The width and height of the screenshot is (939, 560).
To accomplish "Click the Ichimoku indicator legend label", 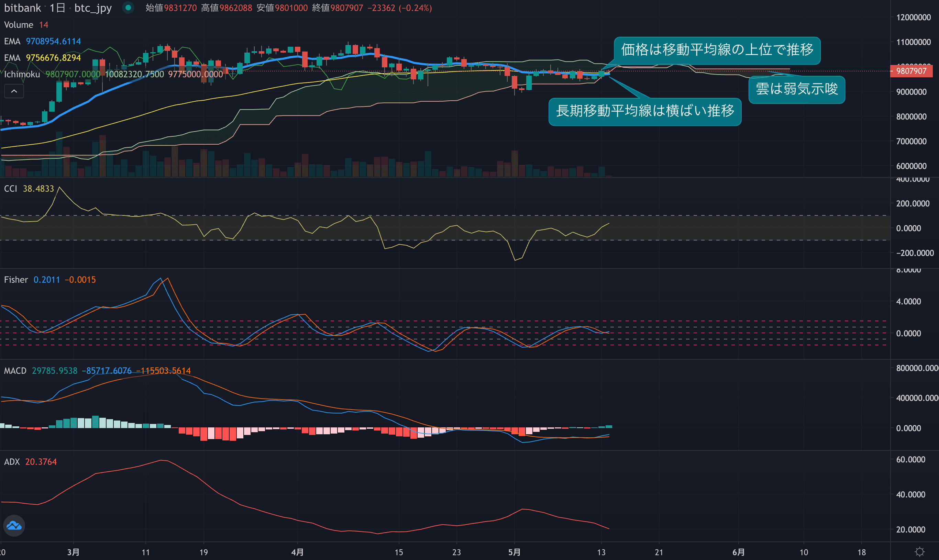I will 22,74.
